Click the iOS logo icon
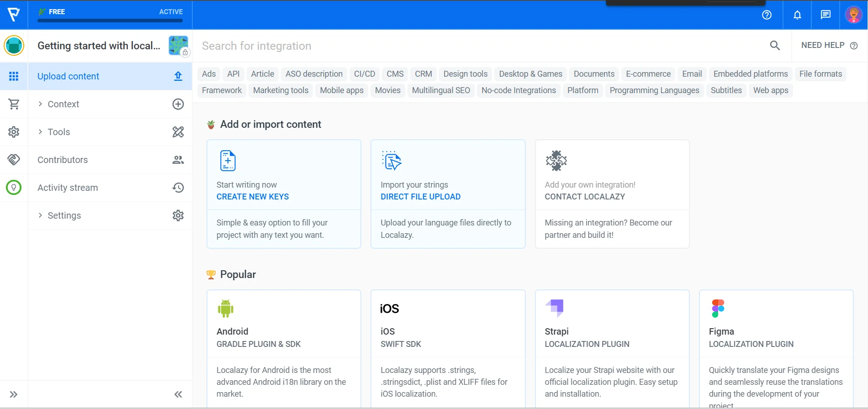Screen dimensions: 868x409 tap(389, 309)
